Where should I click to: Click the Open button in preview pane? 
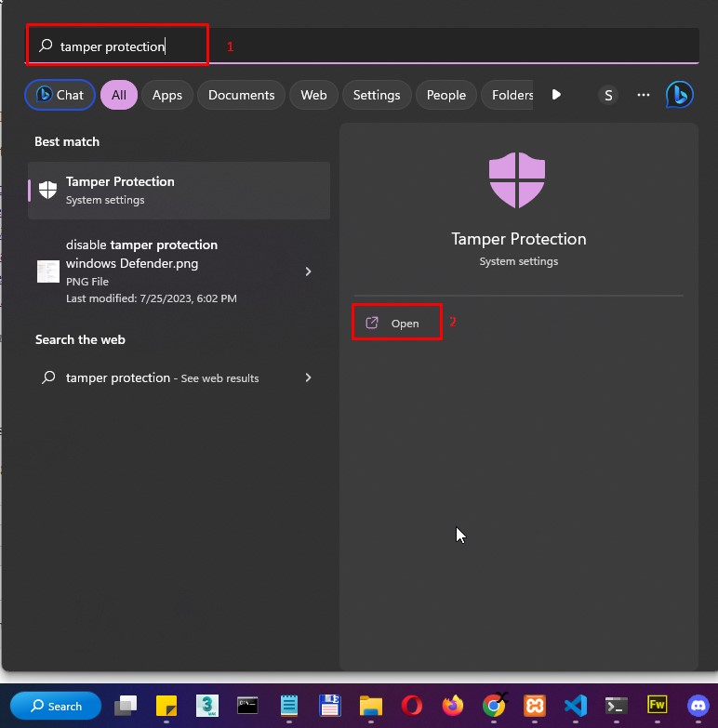(x=396, y=323)
